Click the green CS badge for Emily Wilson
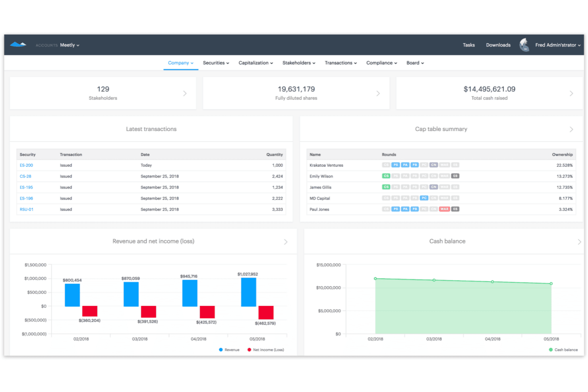 [x=386, y=176]
